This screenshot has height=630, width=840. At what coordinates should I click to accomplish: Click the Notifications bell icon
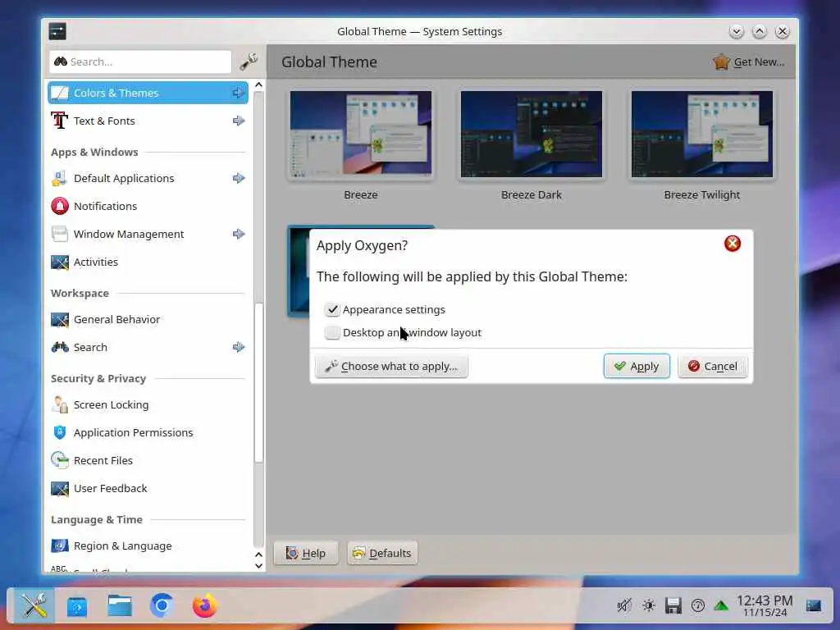[x=59, y=206]
